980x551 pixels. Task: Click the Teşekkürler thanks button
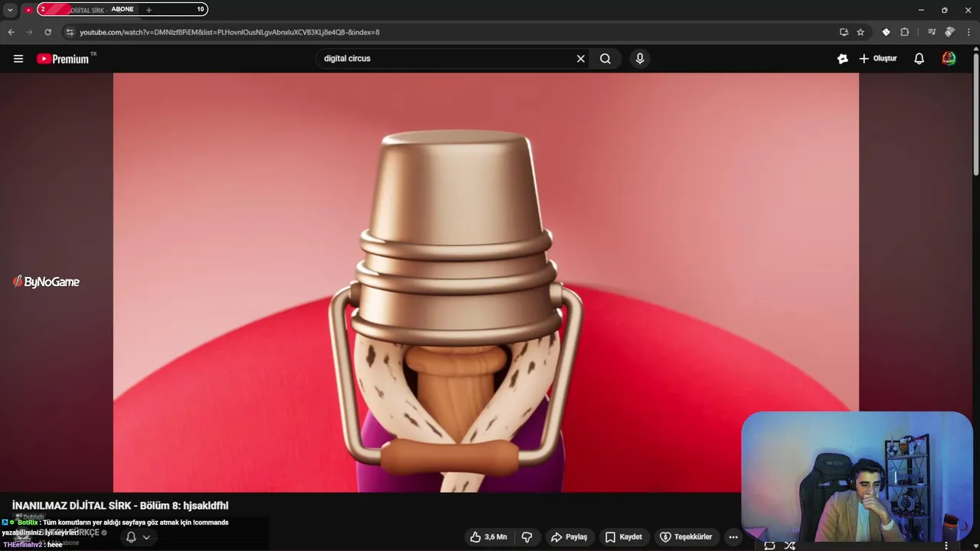coord(686,537)
